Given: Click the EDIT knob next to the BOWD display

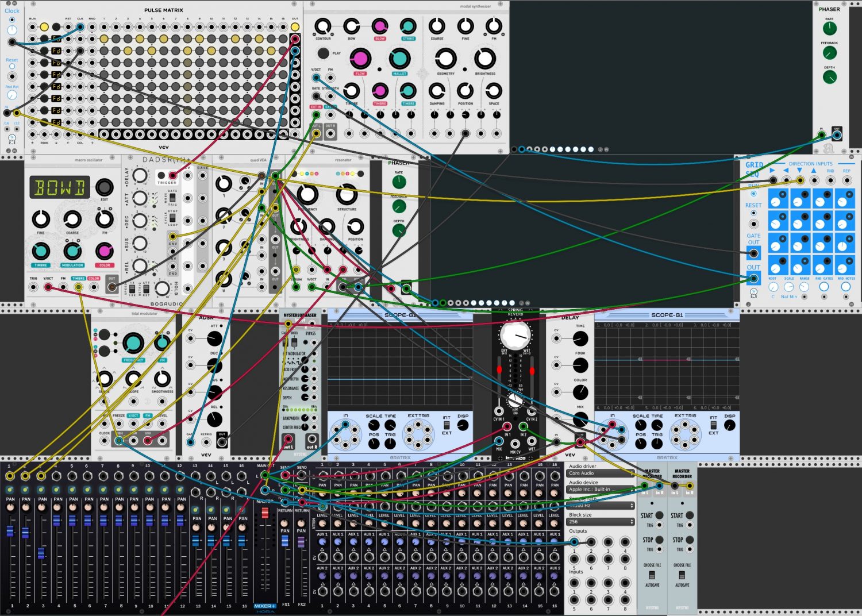Looking at the screenshot, I should tap(104, 187).
